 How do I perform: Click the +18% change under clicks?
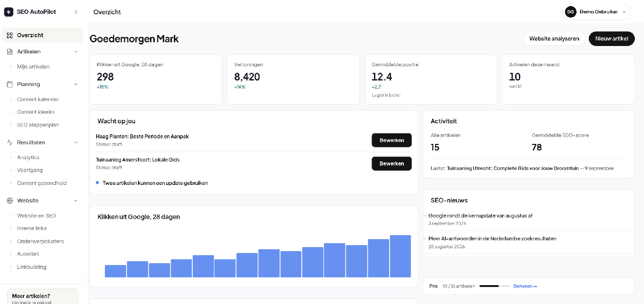(102, 87)
